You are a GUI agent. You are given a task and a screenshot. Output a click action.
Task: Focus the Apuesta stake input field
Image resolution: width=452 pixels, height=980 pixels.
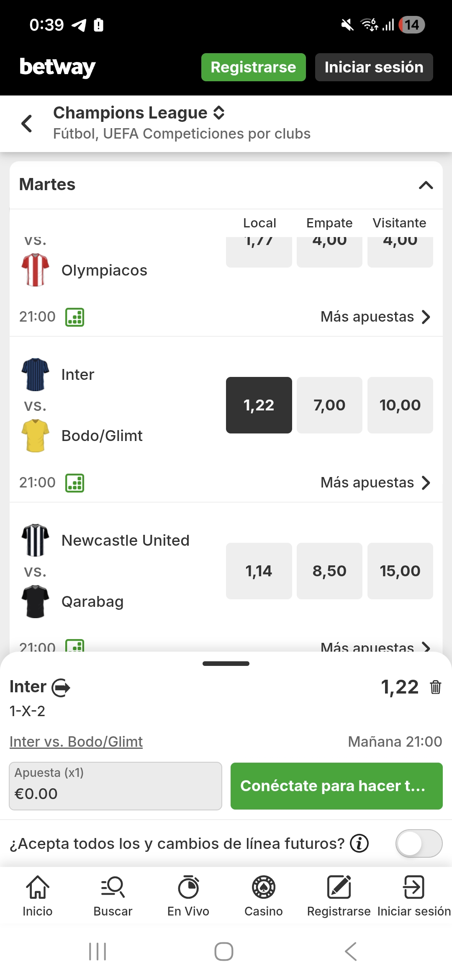point(116,786)
